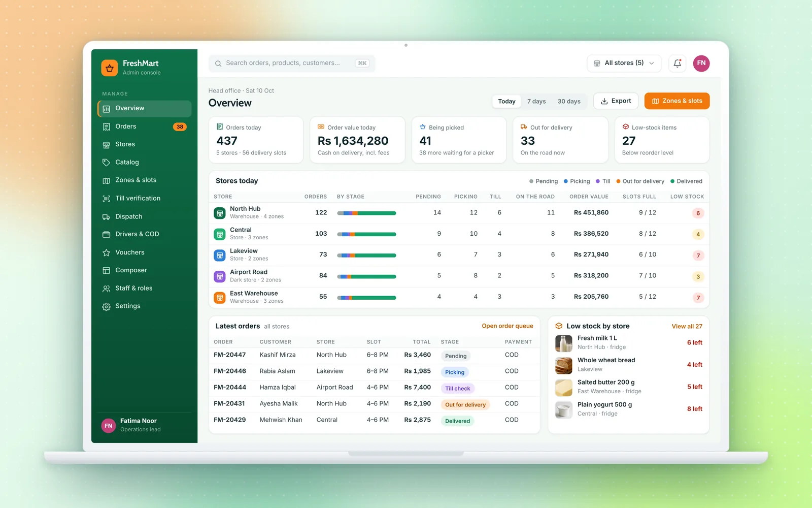The width and height of the screenshot is (812, 508).
Task: Open order queue link
Action: 507,326
